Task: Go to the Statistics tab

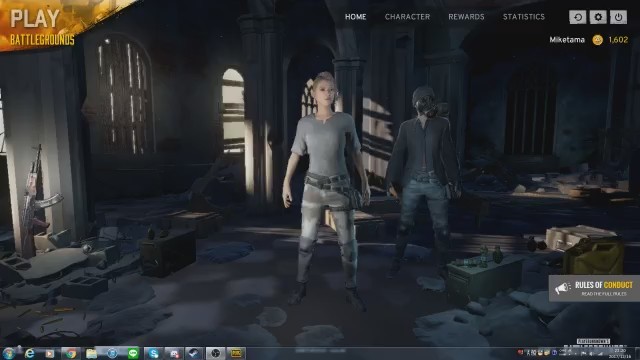Action: coord(524,17)
